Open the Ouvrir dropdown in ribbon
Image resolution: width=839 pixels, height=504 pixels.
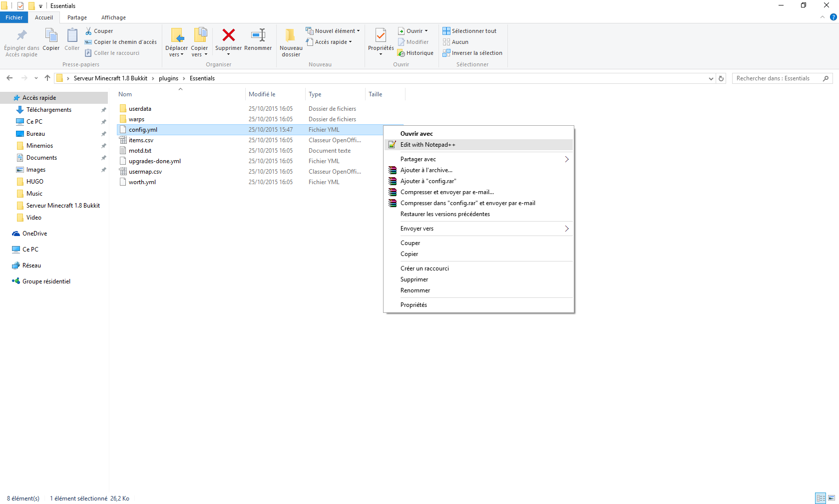tap(413, 31)
